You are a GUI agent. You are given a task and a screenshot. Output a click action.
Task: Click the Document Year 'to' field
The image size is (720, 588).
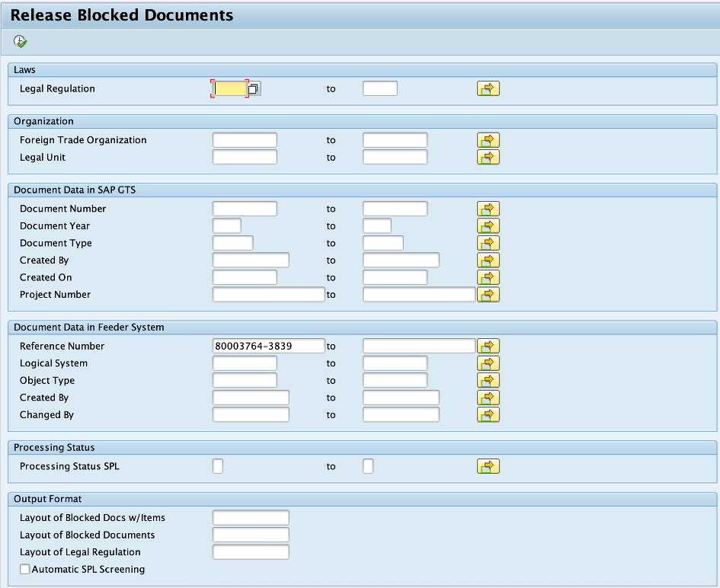pyautogui.click(x=377, y=226)
